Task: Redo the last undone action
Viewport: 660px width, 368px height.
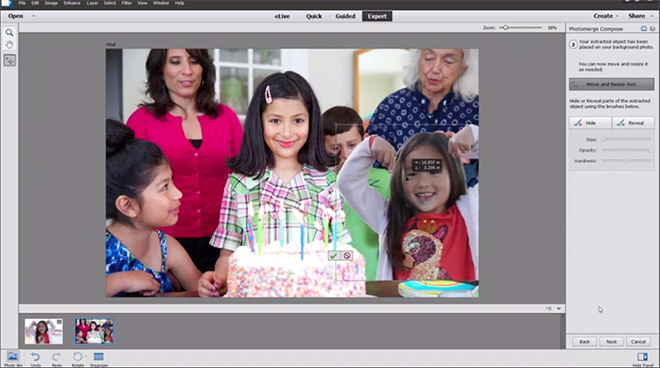Action: click(x=56, y=359)
